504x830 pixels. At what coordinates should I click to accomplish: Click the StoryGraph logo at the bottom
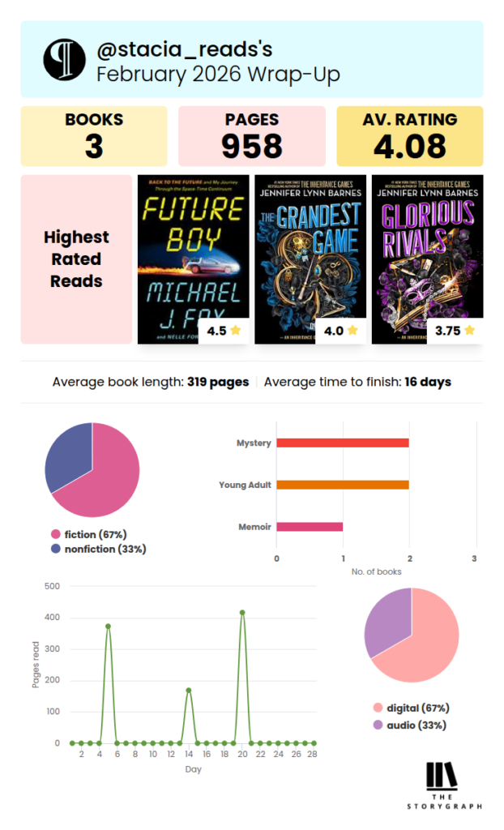(444, 785)
